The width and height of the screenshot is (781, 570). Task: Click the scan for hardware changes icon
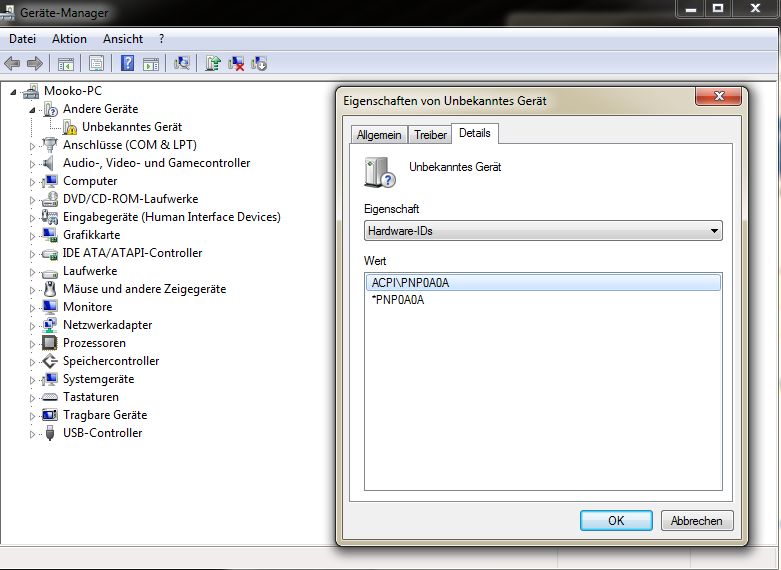[x=181, y=63]
